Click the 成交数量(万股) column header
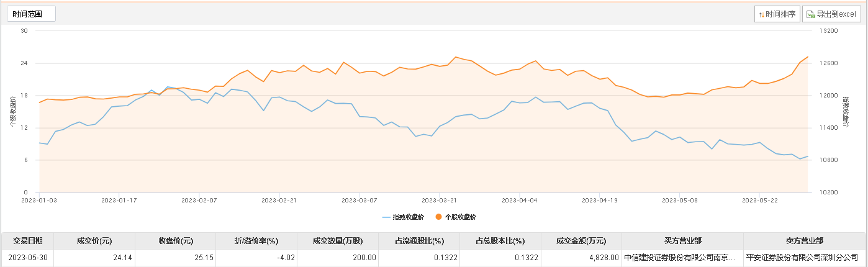Image resolution: width=868 pixels, height=267 pixels. [338, 241]
